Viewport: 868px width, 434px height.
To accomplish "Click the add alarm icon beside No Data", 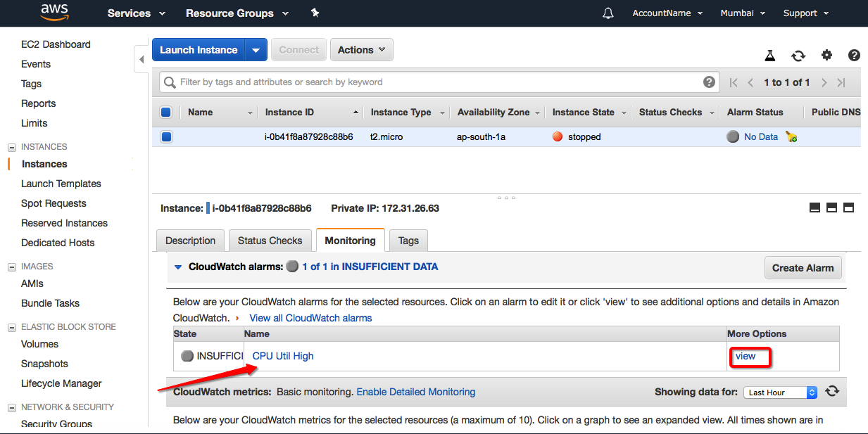I will point(791,137).
